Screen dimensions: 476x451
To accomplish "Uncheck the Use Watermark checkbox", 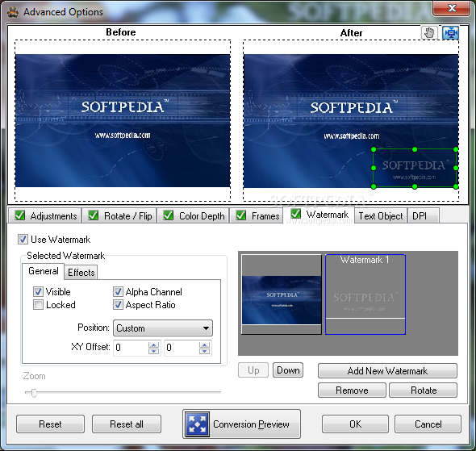I will point(23,239).
